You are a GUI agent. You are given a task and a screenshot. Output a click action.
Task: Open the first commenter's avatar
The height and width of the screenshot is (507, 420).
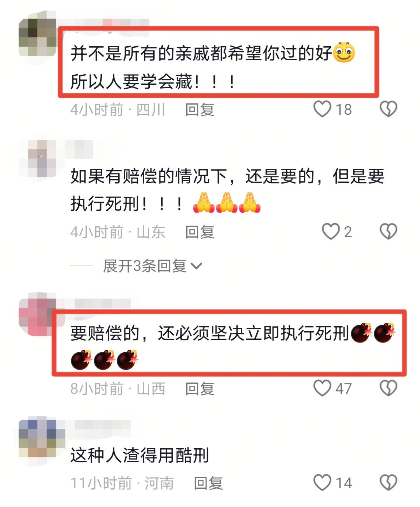tap(38, 38)
